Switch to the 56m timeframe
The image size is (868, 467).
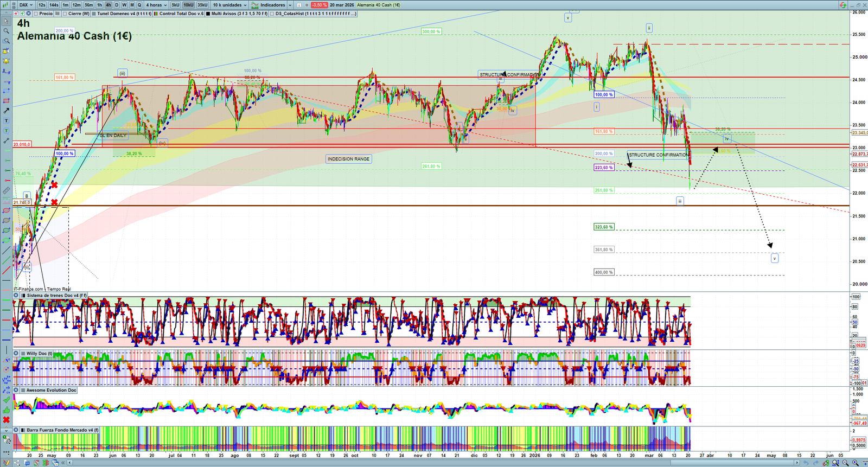(x=88, y=5)
